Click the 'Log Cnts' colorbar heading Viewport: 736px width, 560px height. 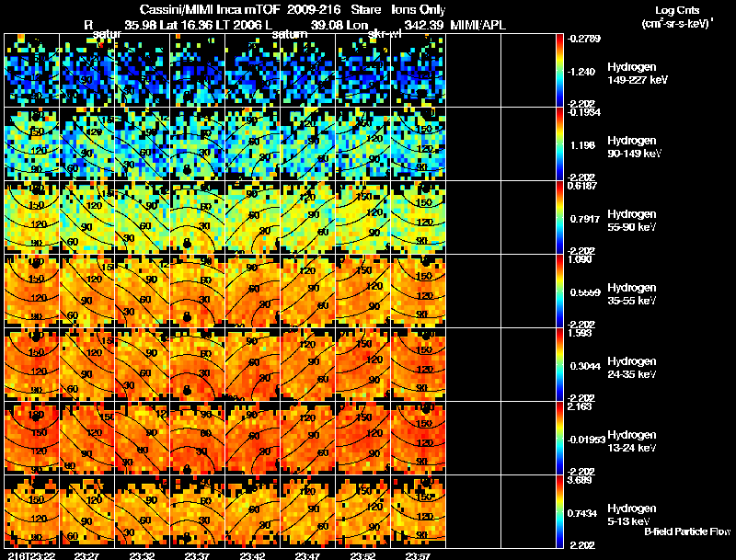coord(677,10)
